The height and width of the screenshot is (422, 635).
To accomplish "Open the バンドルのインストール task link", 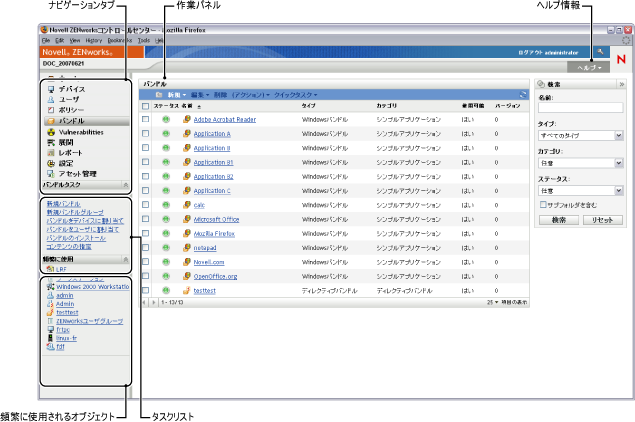I will pos(76,238).
